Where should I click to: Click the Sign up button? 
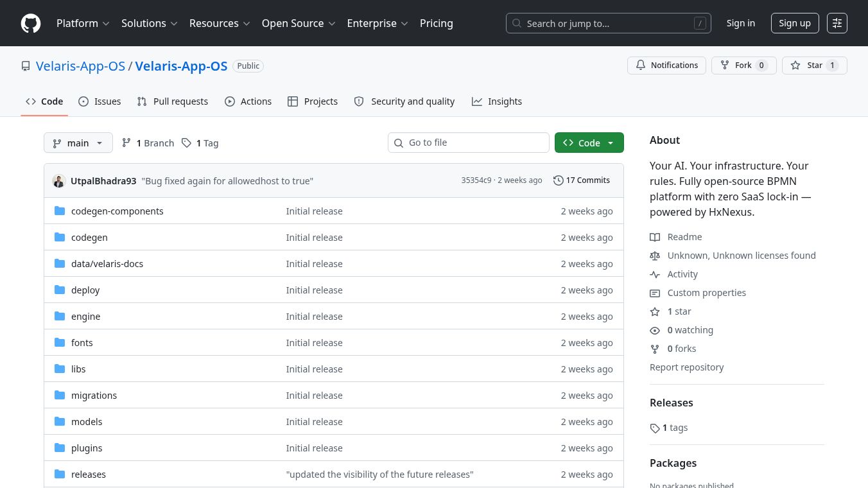coord(795,23)
